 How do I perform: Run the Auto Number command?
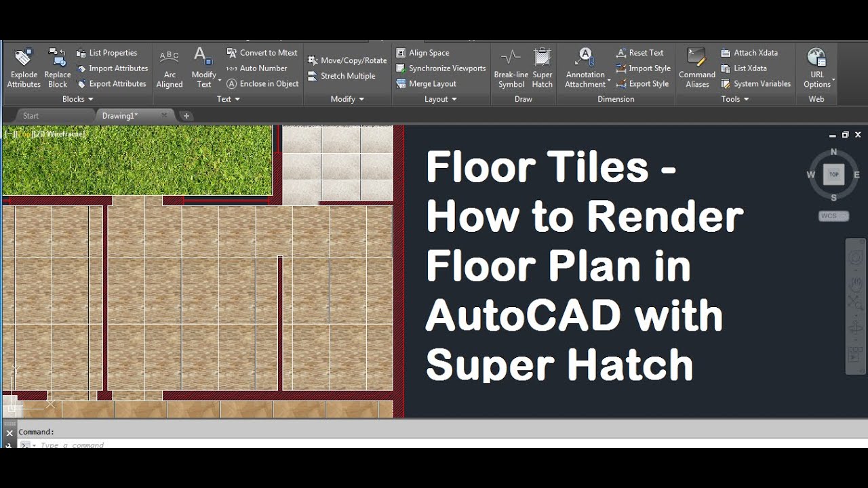click(x=257, y=68)
